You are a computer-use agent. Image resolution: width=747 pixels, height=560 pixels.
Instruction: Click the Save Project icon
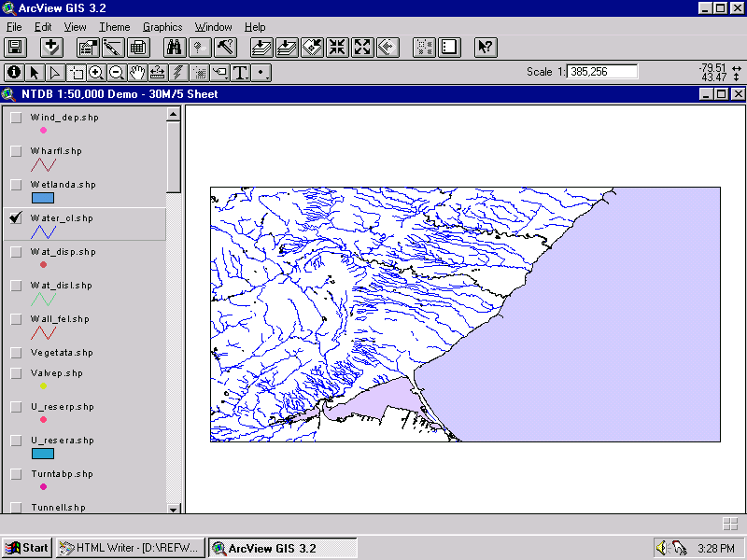tap(15, 48)
